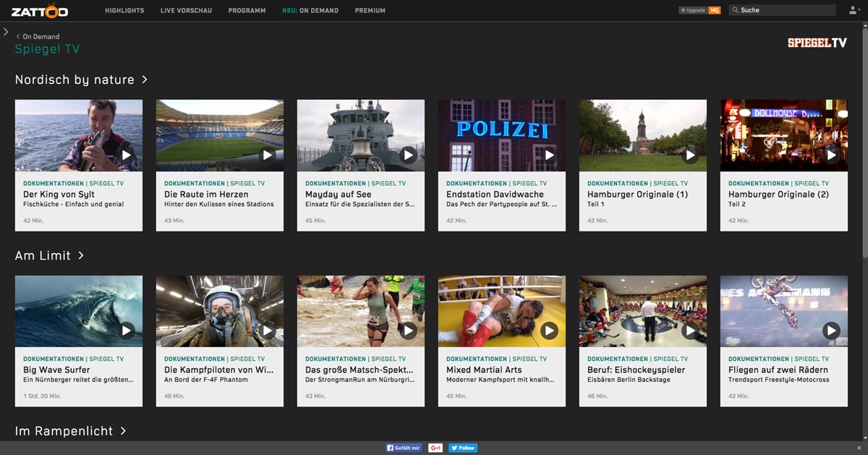Play the 'Mixed Martial Arts' video
Viewport: 868px width, 455px height.
click(550, 331)
